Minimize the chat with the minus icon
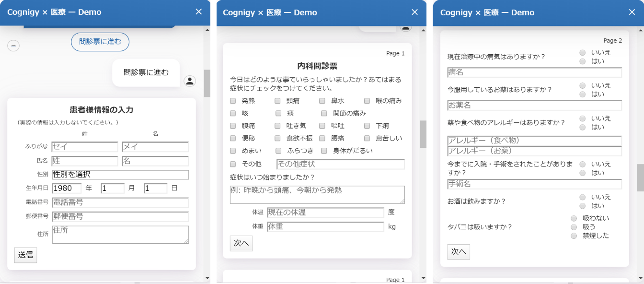 pyautogui.click(x=13, y=45)
